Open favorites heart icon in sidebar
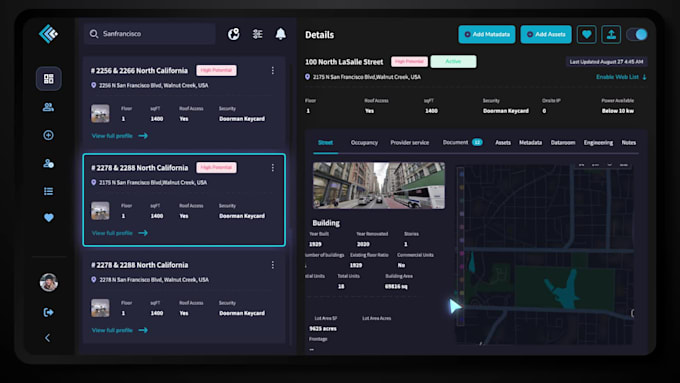680x383 pixels. tap(49, 218)
